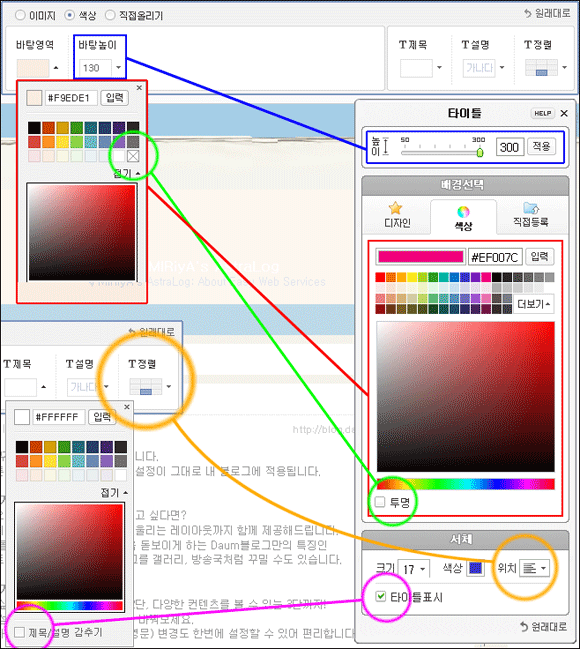
Task: Switch to the 색상 tab in 배경선택
Action: coord(463,218)
